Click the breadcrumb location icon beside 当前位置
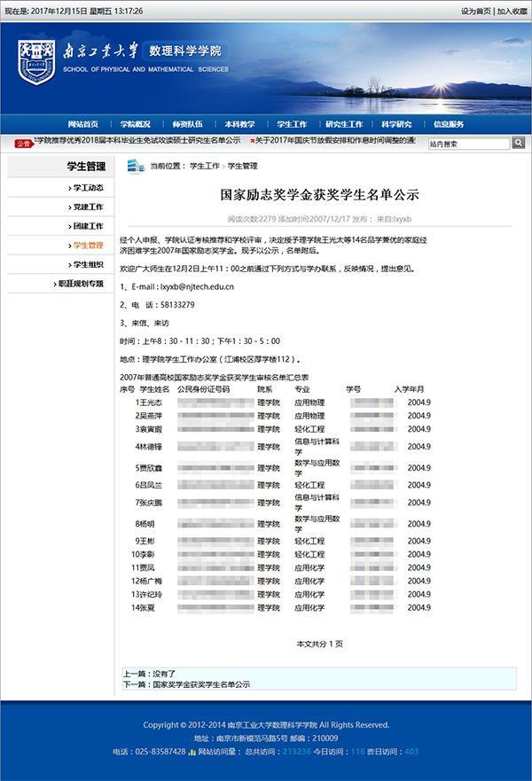Screen dimensions: 532x781 coord(135,166)
